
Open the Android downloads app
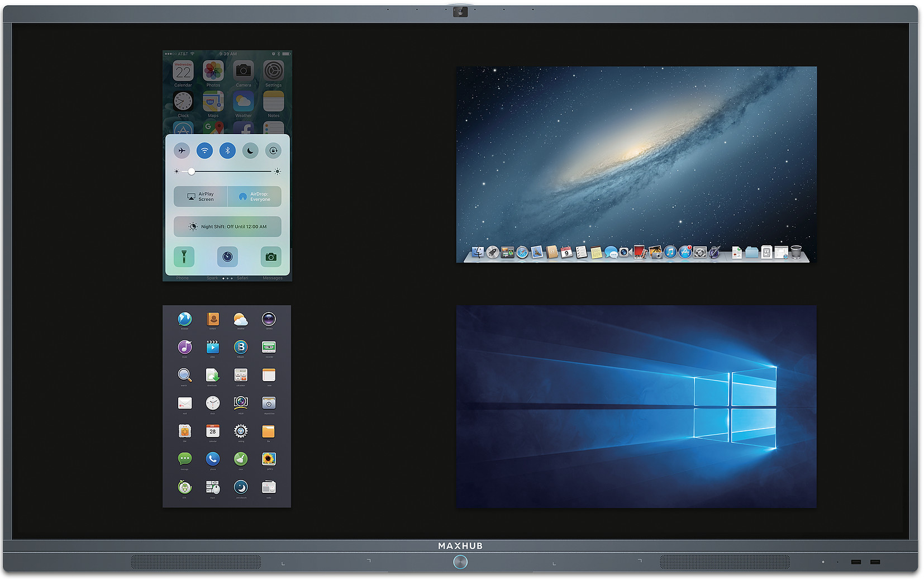coord(213,374)
